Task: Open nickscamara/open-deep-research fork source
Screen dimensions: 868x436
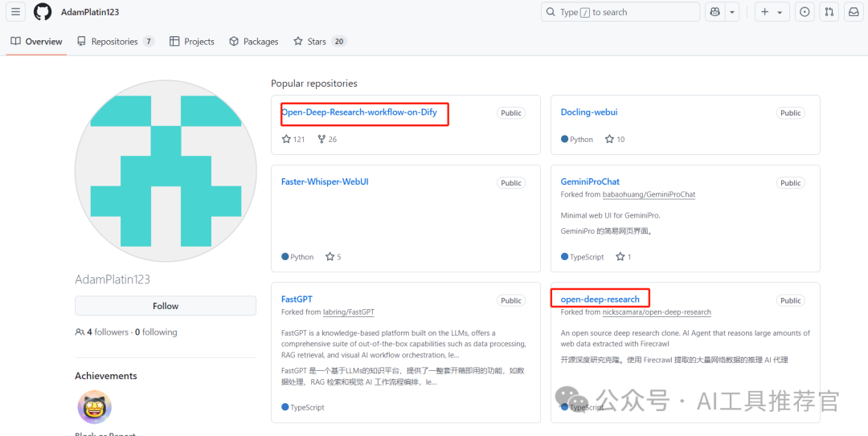Action: 657,312
